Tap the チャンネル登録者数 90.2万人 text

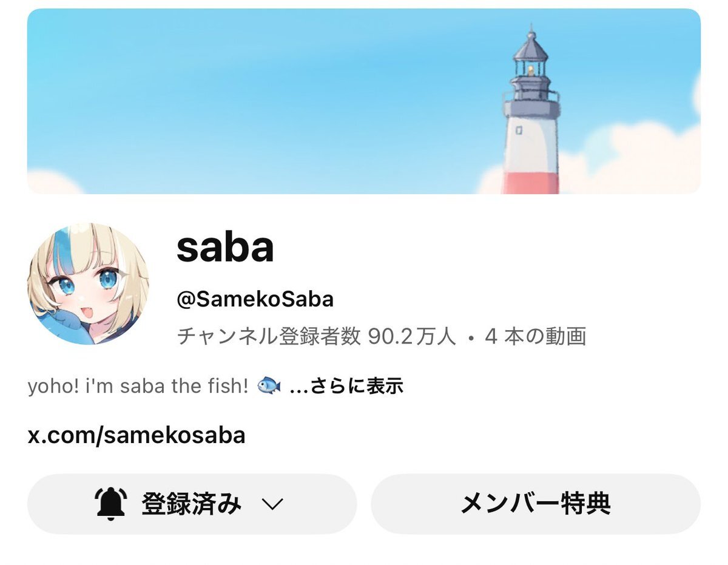[316, 336]
